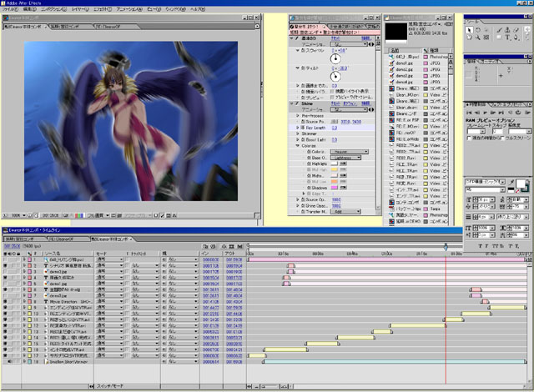The width and height of the screenshot is (534, 392).
Task: Hide layer 8 Movie Direction text
Action: pos(5,301)
